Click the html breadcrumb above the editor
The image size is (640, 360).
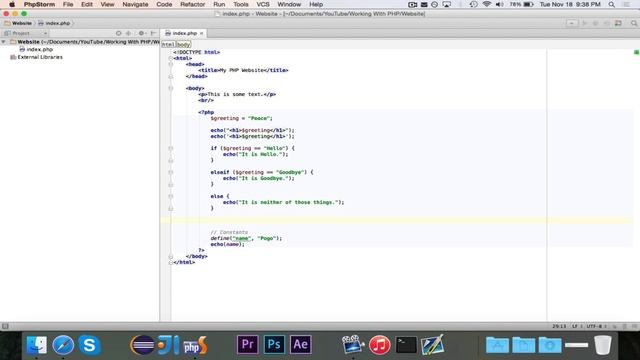click(168, 44)
